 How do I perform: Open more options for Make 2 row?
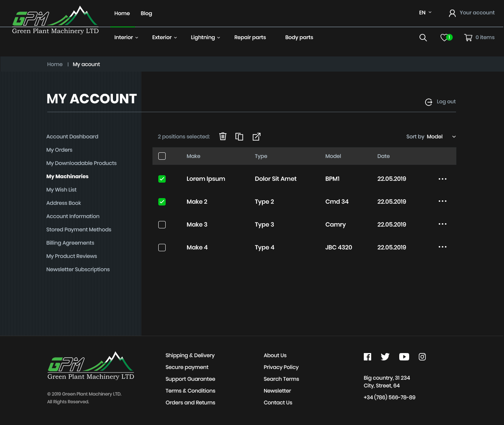pos(442,201)
